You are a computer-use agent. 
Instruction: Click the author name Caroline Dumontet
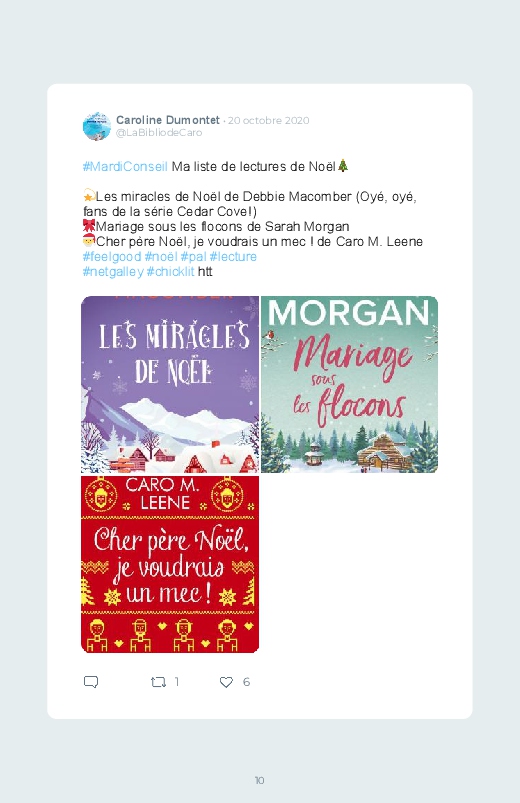tap(168, 120)
